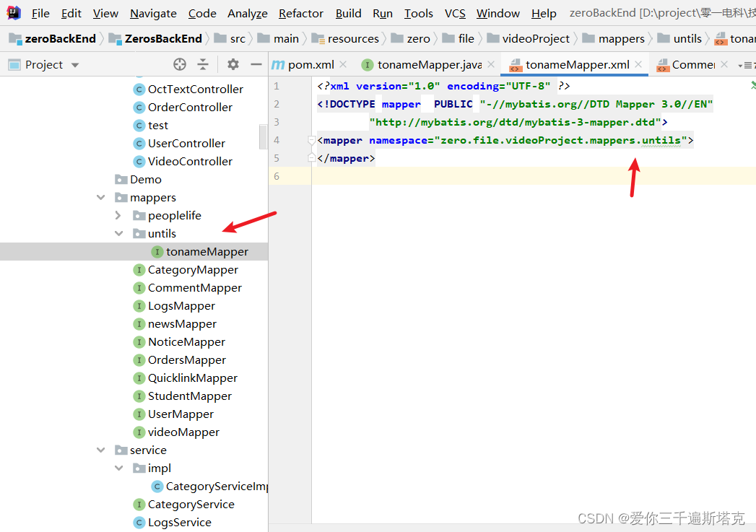Expand the peoplelife folder
This screenshot has width=756, height=532.
click(x=118, y=215)
